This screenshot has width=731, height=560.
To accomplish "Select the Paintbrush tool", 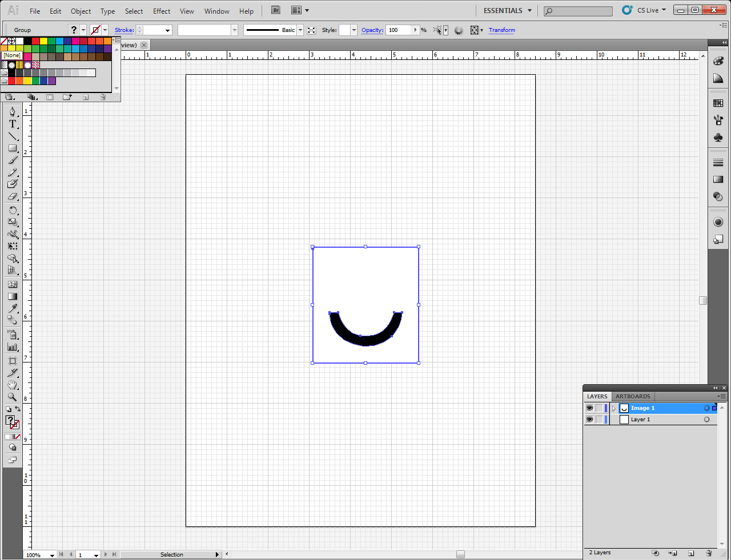I will click(13, 160).
